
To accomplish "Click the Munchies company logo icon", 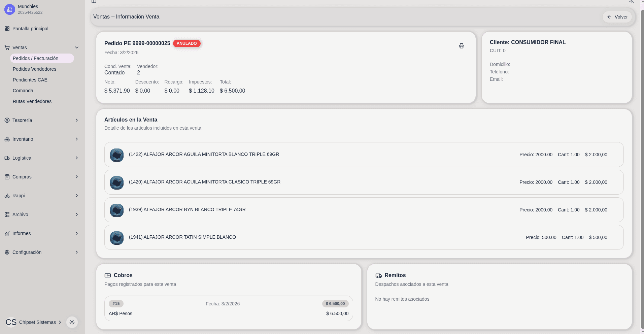I will tap(10, 9).
